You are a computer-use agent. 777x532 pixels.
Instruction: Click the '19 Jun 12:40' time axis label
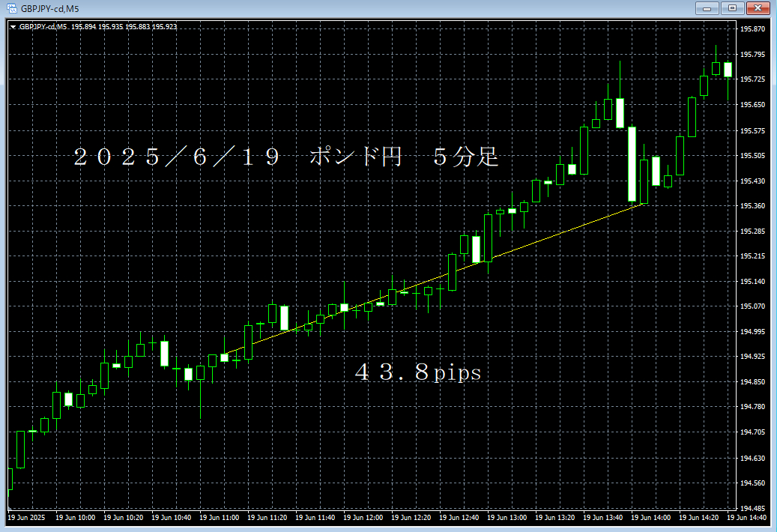click(459, 518)
